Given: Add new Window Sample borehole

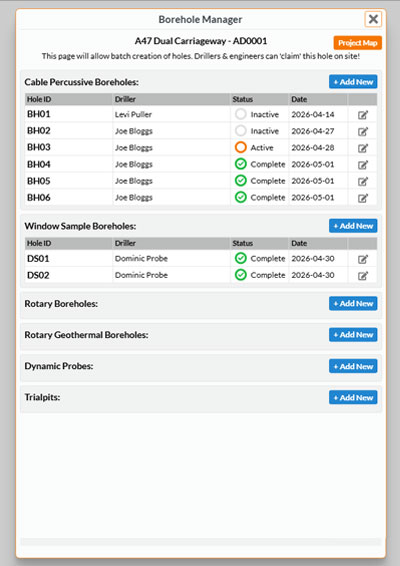Looking at the screenshot, I should (x=353, y=226).
